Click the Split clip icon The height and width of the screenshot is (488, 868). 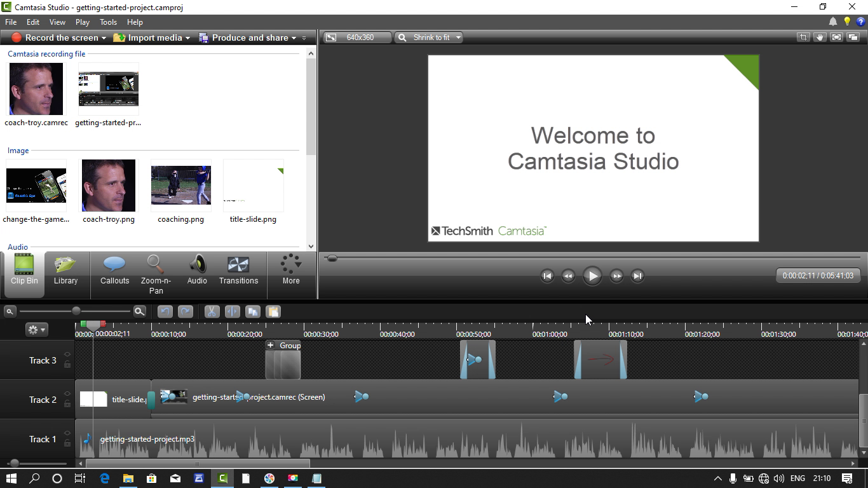tap(232, 311)
